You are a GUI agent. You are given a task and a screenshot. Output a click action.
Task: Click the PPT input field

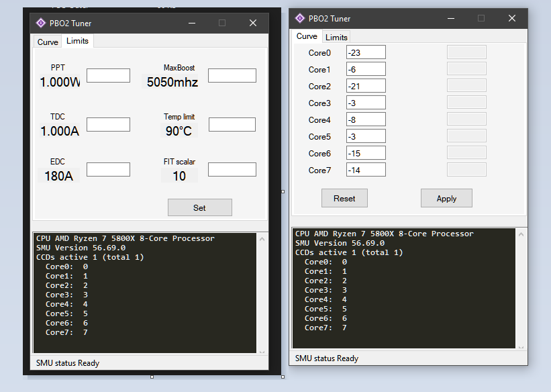108,76
